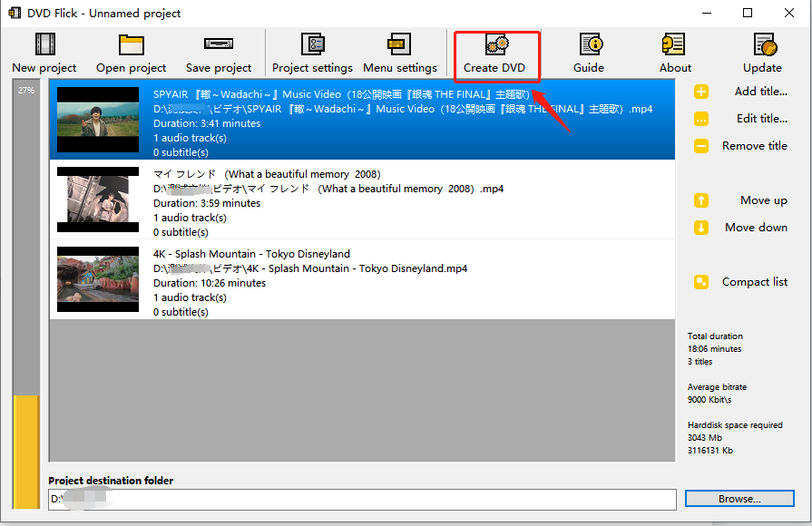Click the 'Add title...' text button
Viewport: 812px width, 526px height.
(760, 92)
